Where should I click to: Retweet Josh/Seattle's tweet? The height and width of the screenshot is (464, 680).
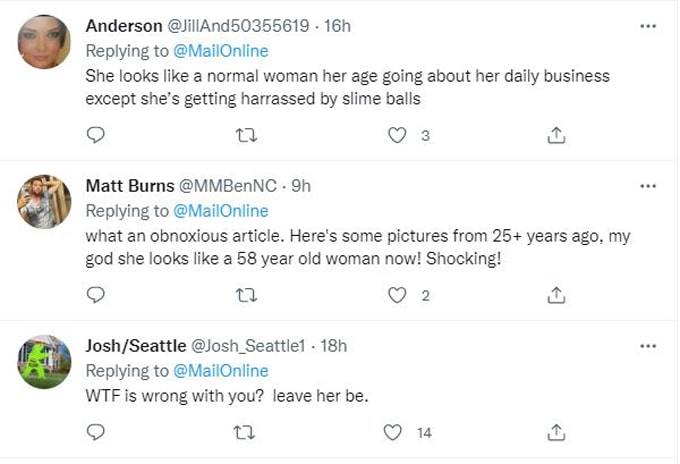(x=244, y=432)
